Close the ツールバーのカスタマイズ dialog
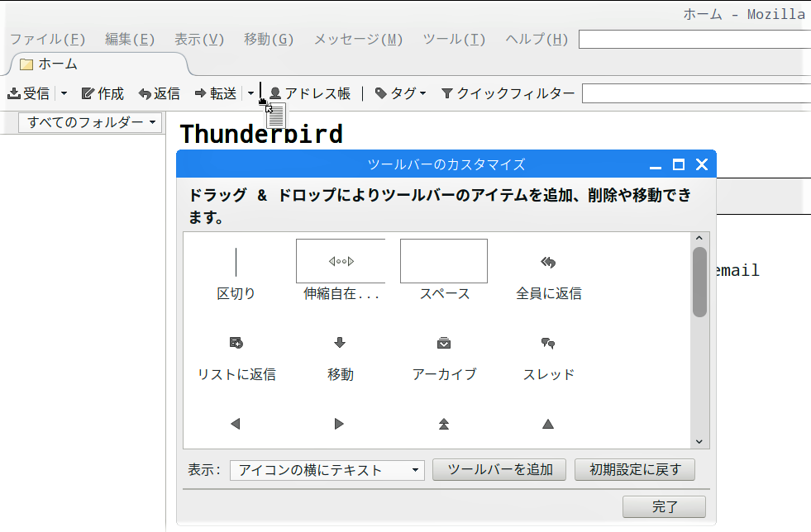 [702, 164]
